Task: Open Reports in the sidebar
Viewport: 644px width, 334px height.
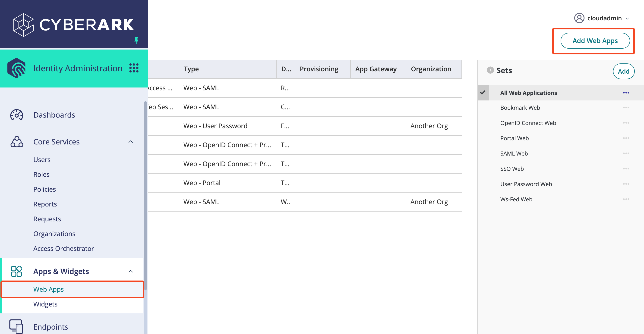Action: [x=45, y=204]
